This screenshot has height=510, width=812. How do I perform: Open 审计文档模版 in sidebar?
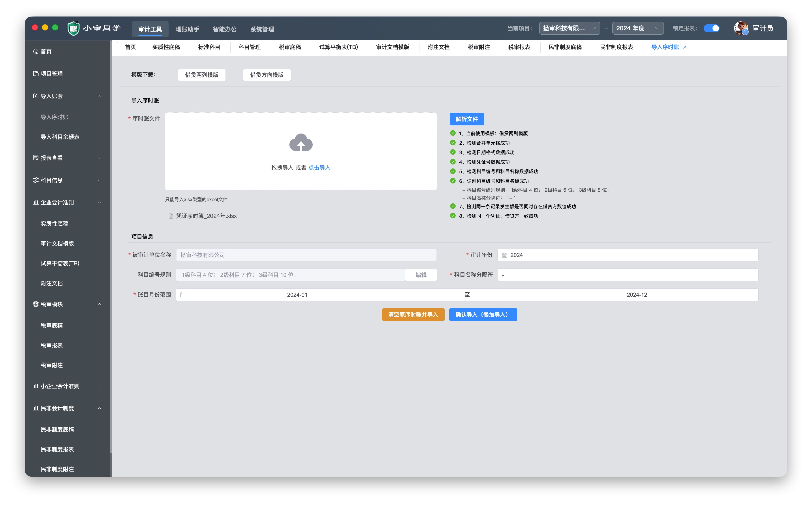tap(57, 244)
